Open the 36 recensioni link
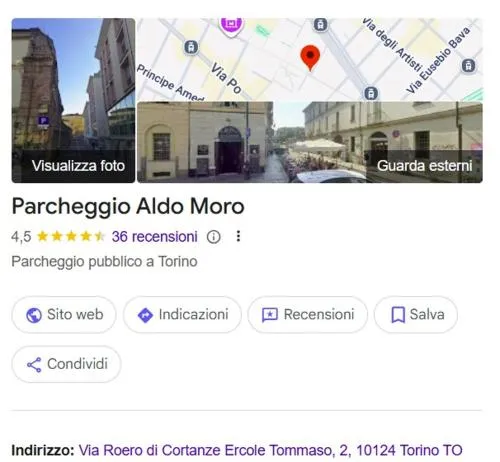This screenshot has height=462, width=500. [155, 237]
